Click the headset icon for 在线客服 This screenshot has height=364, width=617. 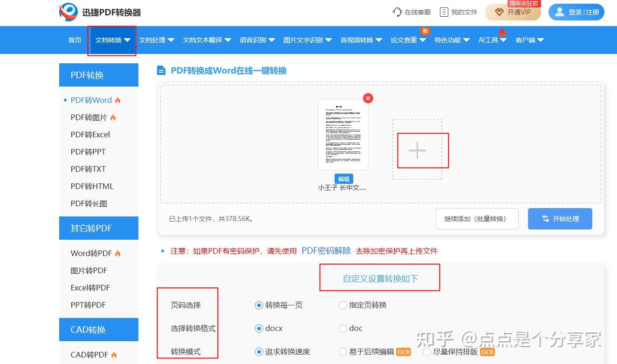point(397,12)
